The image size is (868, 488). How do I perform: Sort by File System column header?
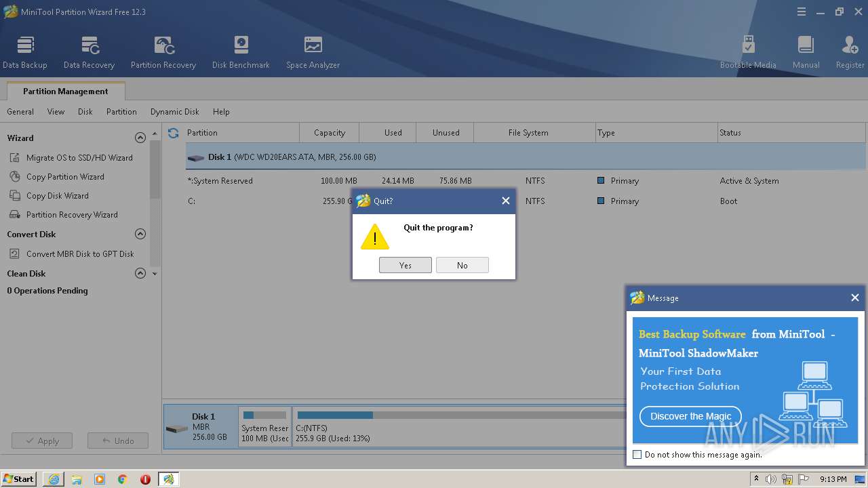pos(534,133)
